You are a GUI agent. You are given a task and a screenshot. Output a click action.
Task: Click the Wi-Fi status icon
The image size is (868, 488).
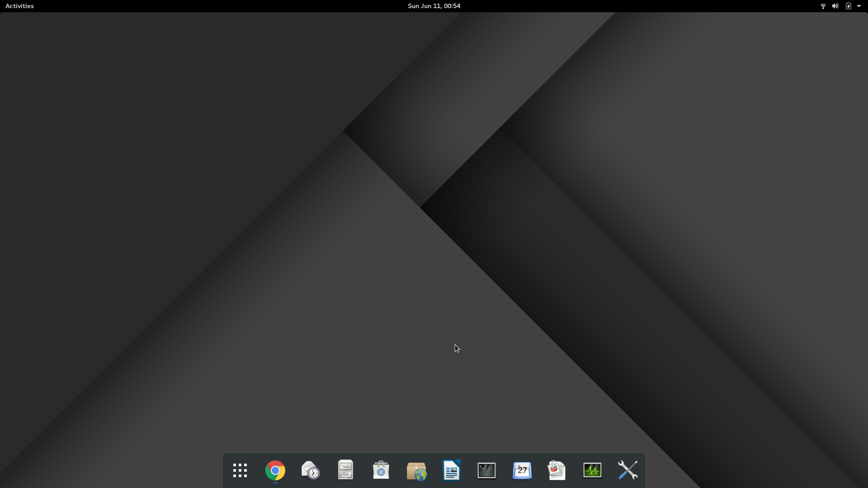[823, 6]
